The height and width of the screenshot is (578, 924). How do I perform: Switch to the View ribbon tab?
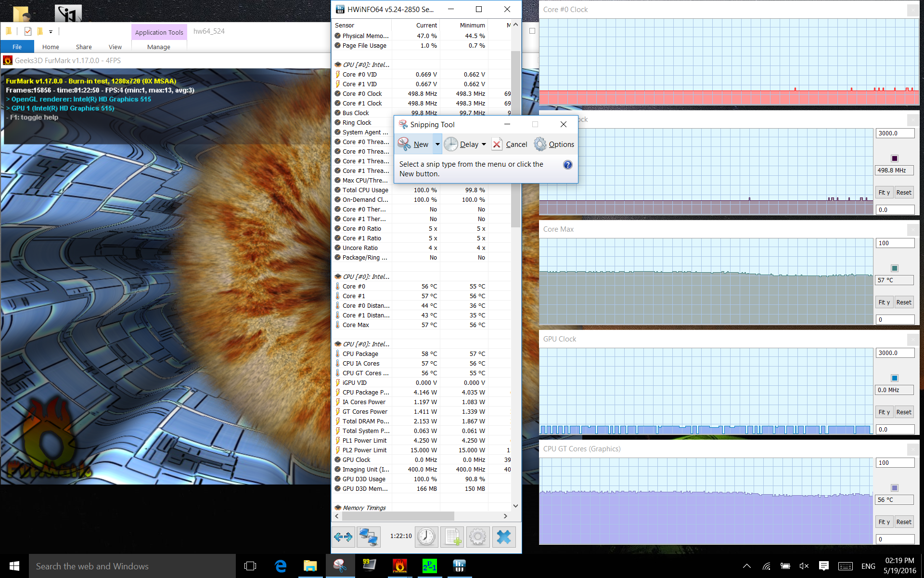[115, 47]
